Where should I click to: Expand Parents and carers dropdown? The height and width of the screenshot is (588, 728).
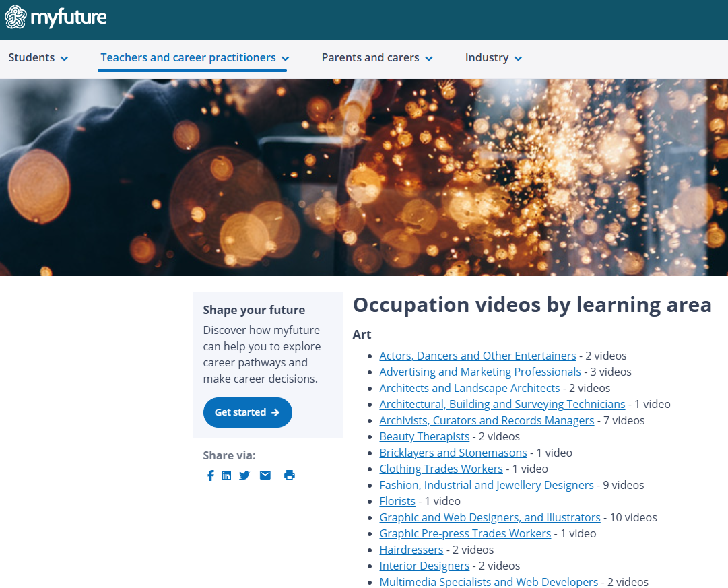point(376,58)
